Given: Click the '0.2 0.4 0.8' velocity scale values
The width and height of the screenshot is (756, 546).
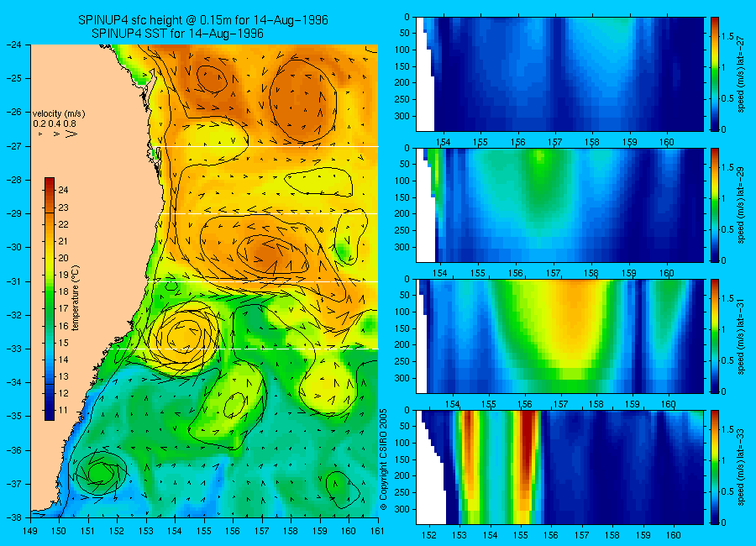Looking at the screenshot, I should pyautogui.click(x=55, y=124).
